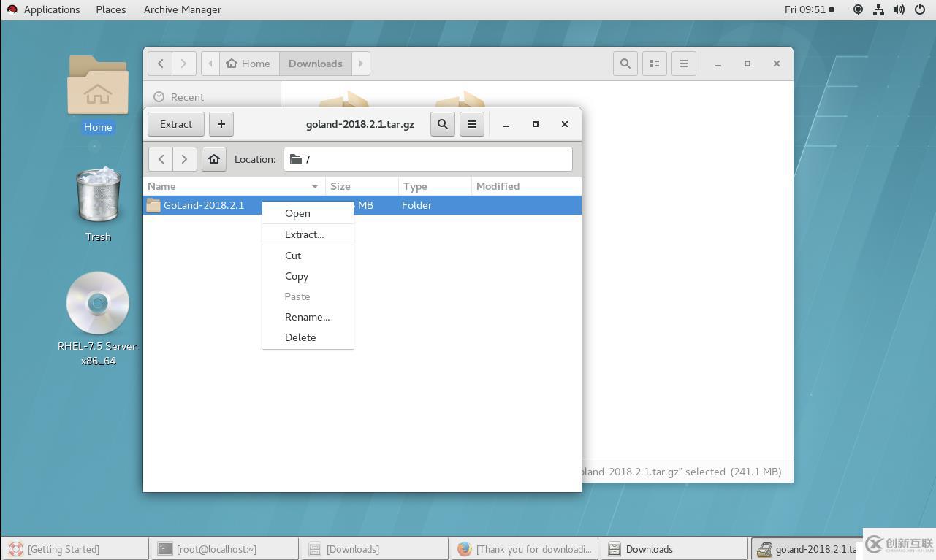Select the Trash desktop icon
The width and height of the screenshot is (936, 560).
pos(98,204)
